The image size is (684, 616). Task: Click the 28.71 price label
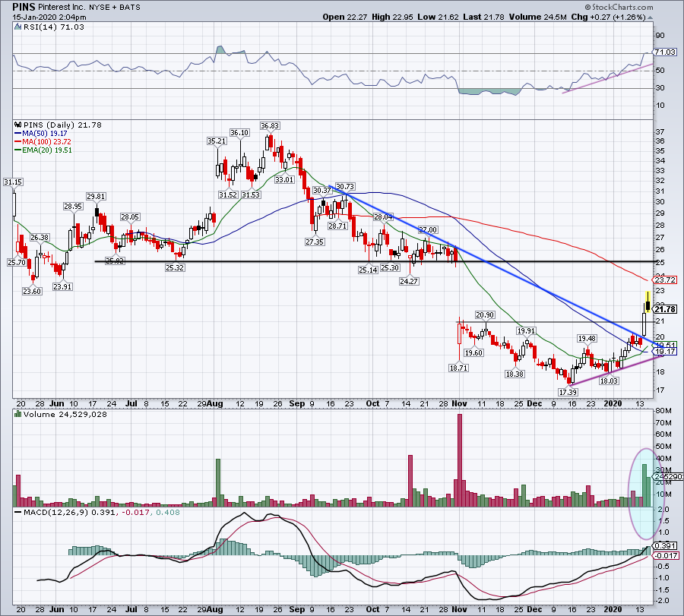(337, 226)
